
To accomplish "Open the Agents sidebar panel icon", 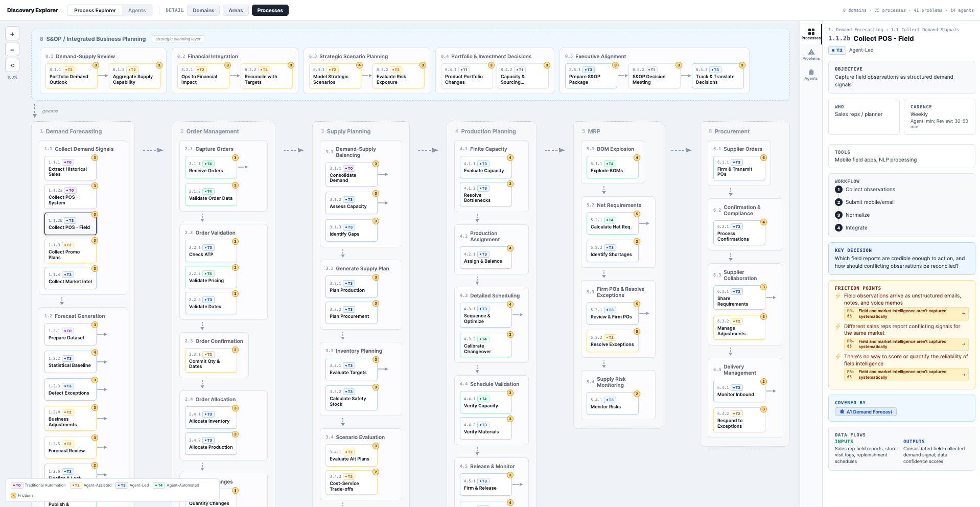I will [x=811, y=75].
